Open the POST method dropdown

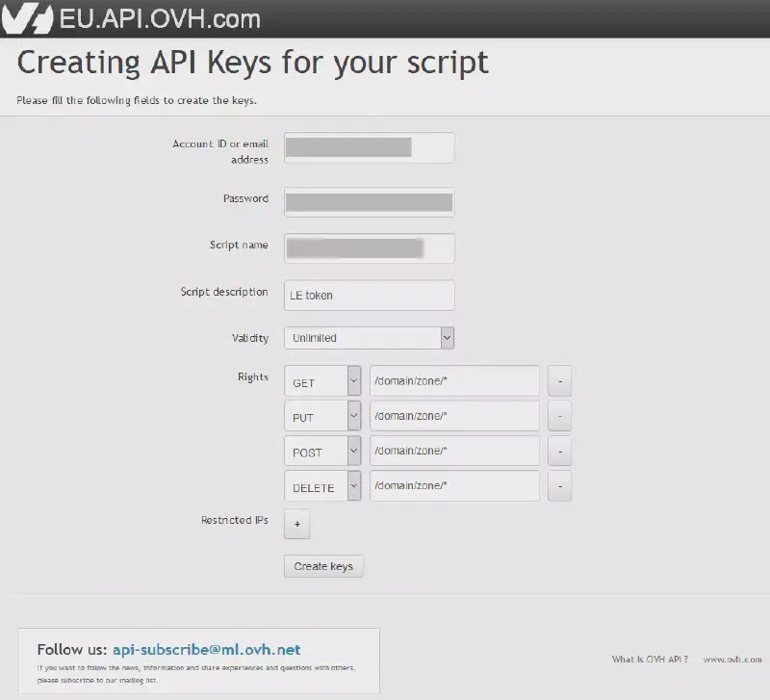(322, 451)
